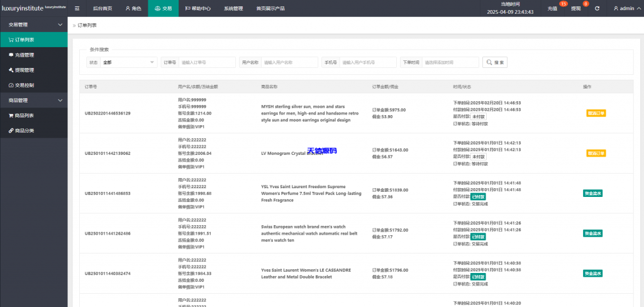Click the 下单时间 date input field

coord(450,62)
